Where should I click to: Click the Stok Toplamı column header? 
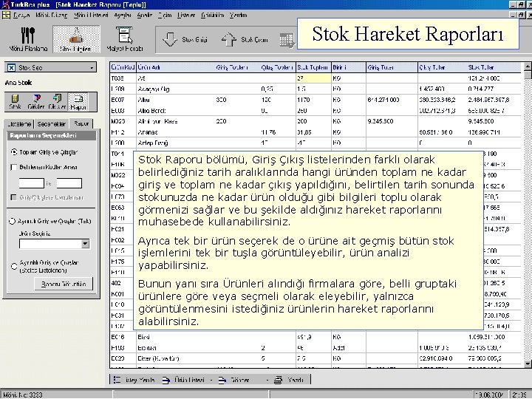[313, 67]
